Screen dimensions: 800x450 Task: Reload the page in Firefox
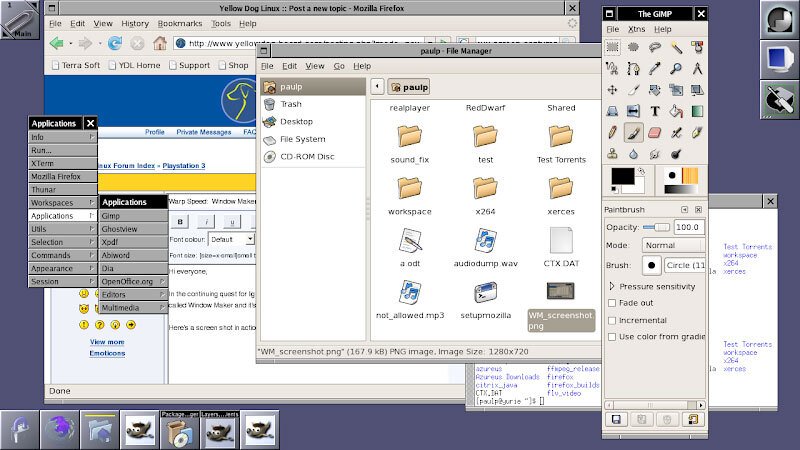114,43
